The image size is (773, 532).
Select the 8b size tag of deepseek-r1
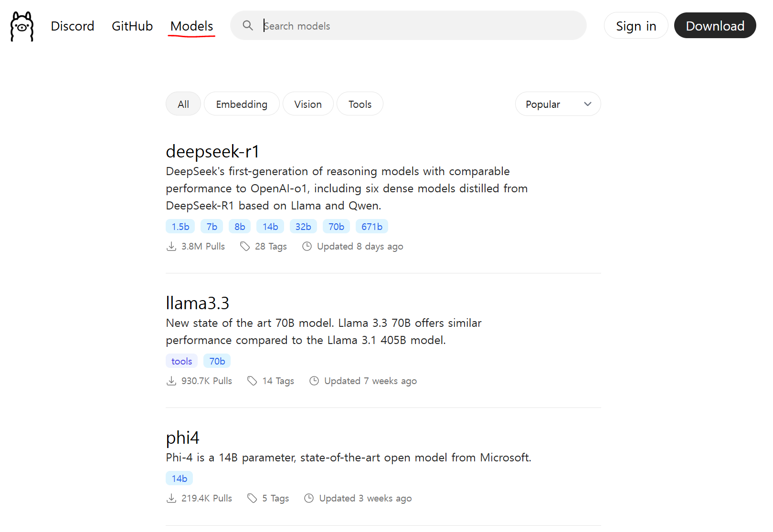pos(240,227)
